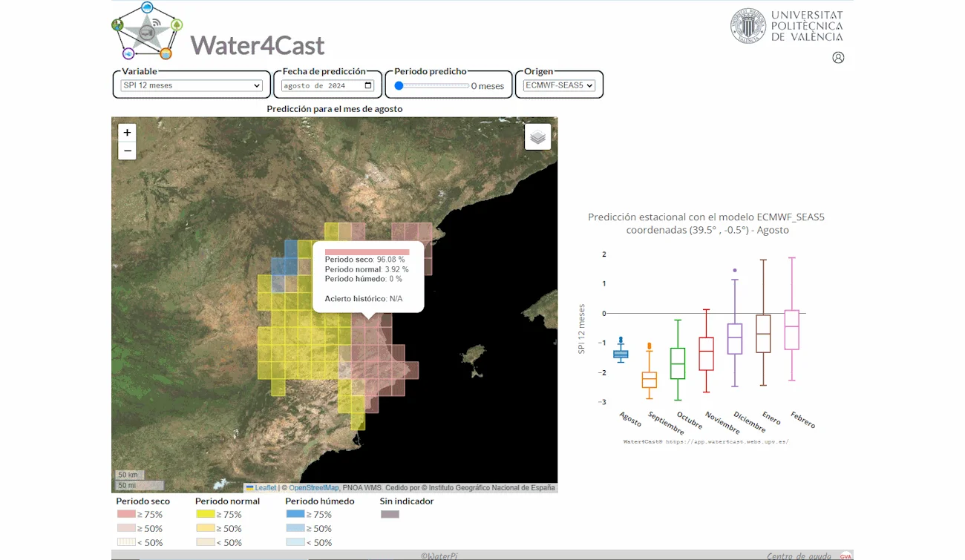This screenshot has height=560, width=965.
Task: Click the chart title 'Predicción estacional con el modelo ECMWF_SEAS5'
Action: tap(706, 217)
